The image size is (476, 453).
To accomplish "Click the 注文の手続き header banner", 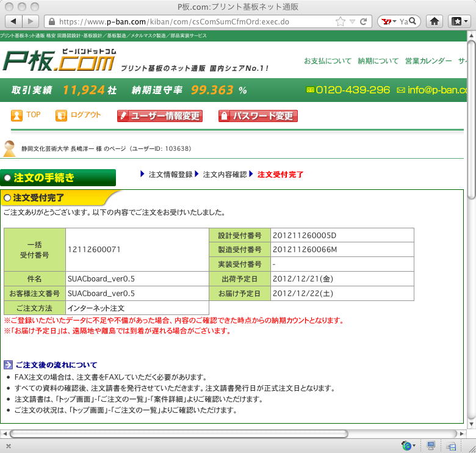I will coord(58,178).
